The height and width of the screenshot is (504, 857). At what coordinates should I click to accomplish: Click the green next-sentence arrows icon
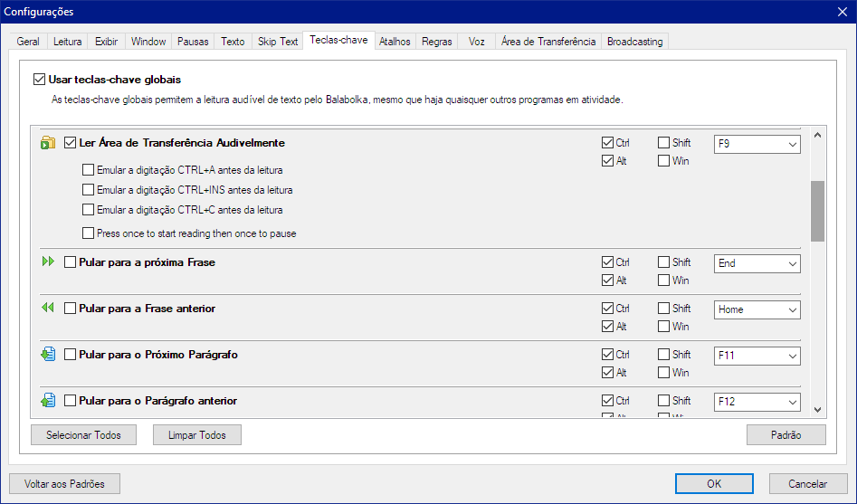click(48, 262)
